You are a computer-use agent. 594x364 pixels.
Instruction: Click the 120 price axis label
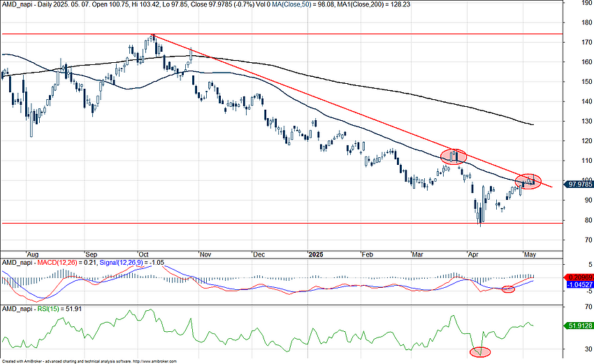587,141
